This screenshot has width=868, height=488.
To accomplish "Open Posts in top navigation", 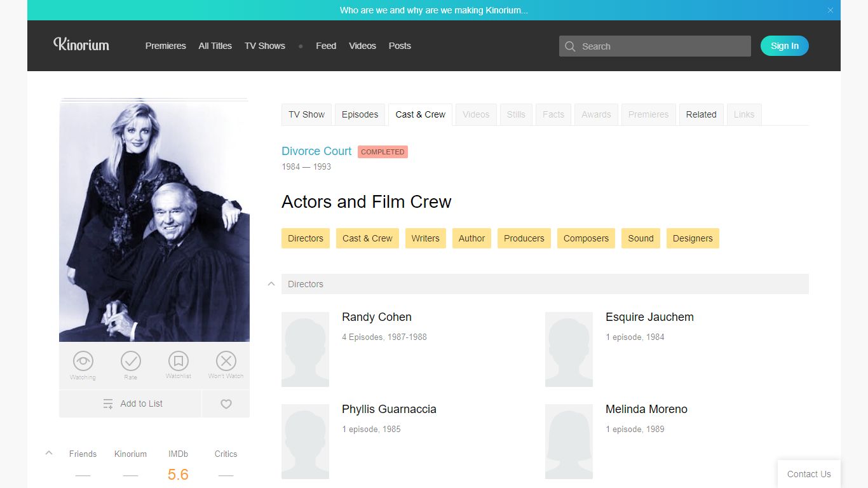I will (400, 46).
